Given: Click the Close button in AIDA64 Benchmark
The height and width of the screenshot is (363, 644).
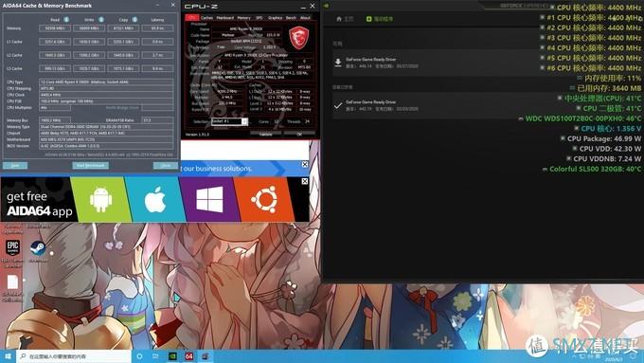Looking at the screenshot, I should (166, 165).
